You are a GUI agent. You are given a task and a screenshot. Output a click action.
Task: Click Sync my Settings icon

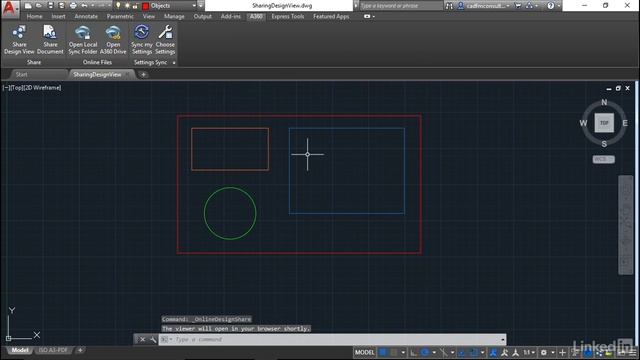pos(142,32)
